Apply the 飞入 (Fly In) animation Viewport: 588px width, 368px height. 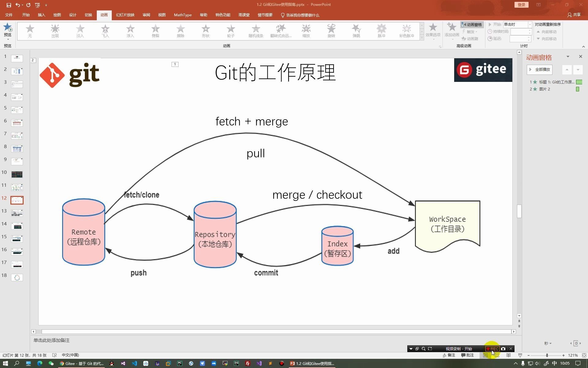click(105, 31)
